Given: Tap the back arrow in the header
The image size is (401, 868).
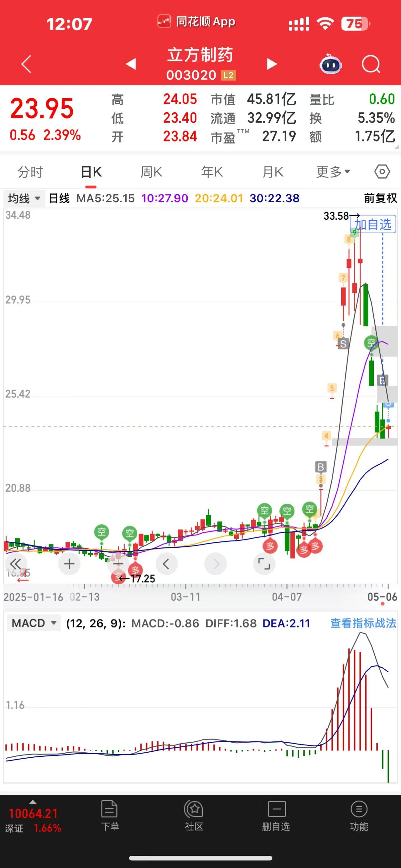Looking at the screenshot, I should tap(26, 64).
